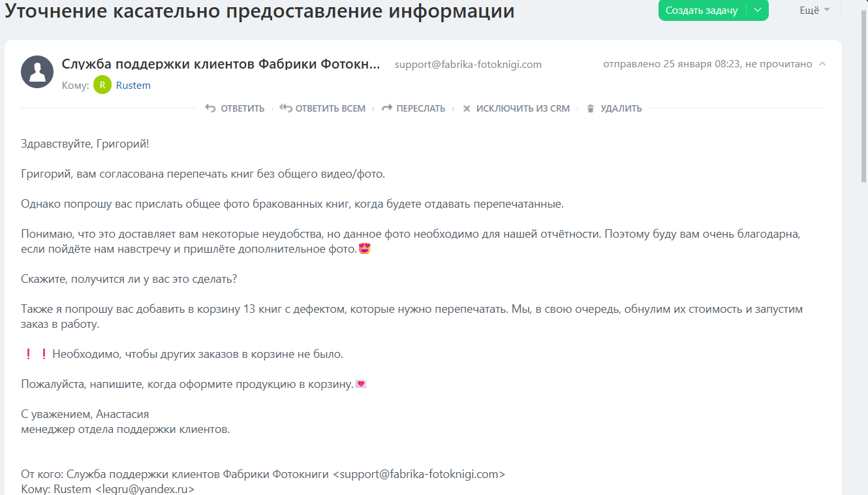Viewport: 868px width, 495px height.
Task: Click the 'Создать задачу' button
Action: coord(702,10)
